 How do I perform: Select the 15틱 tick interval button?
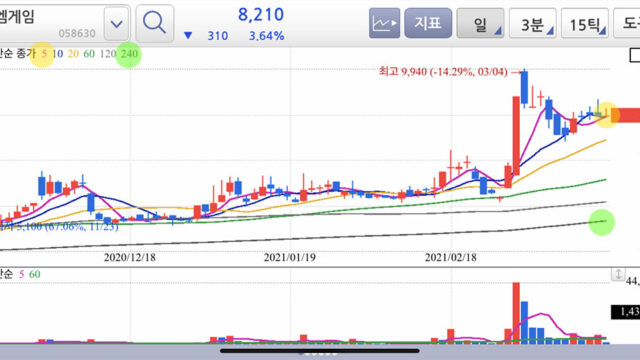pyautogui.click(x=584, y=24)
